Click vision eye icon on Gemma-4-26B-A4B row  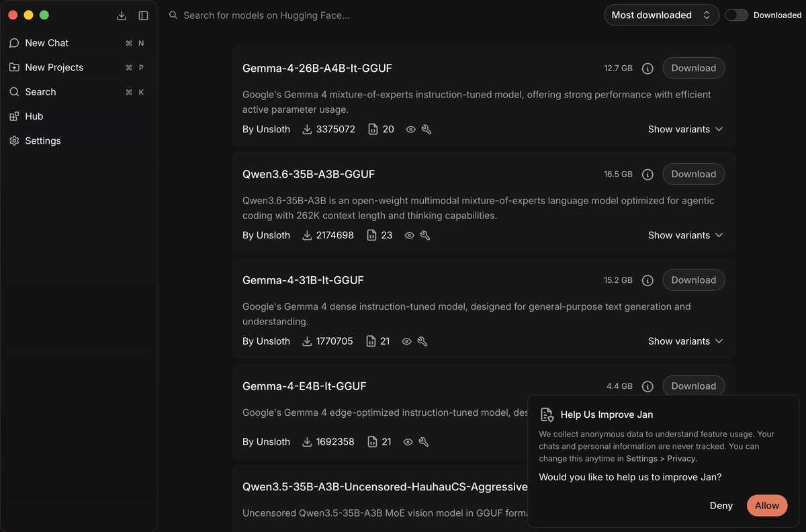point(410,130)
